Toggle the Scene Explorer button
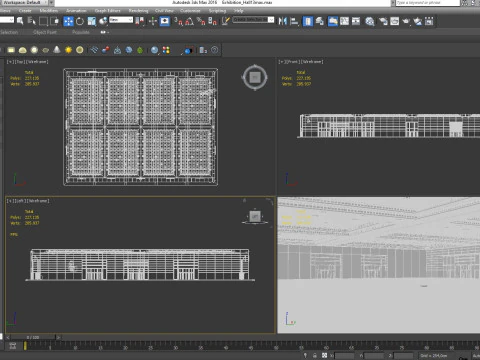480x360 pixels. click(308, 21)
